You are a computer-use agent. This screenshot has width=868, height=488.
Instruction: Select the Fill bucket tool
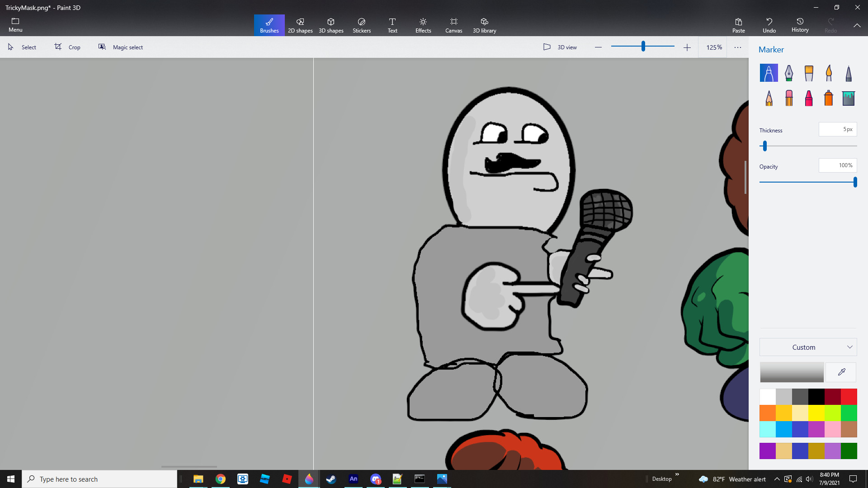point(849,98)
